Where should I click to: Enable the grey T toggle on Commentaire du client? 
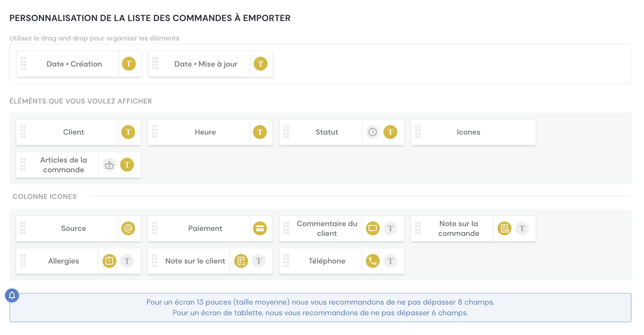click(x=390, y=228)
